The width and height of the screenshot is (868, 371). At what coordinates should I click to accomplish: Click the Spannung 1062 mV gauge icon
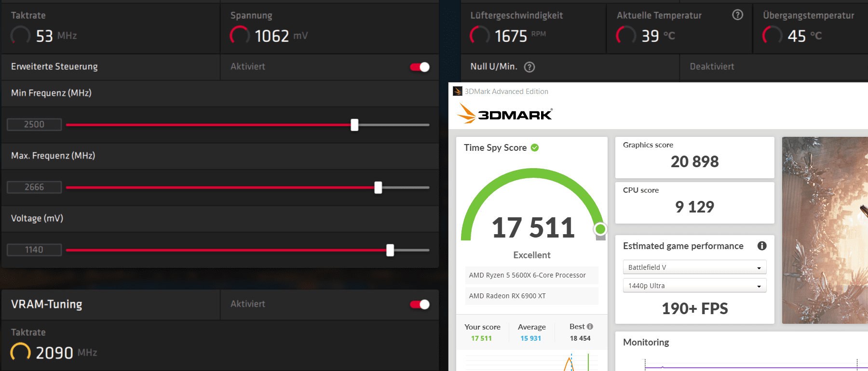click(x=240, y=36)
